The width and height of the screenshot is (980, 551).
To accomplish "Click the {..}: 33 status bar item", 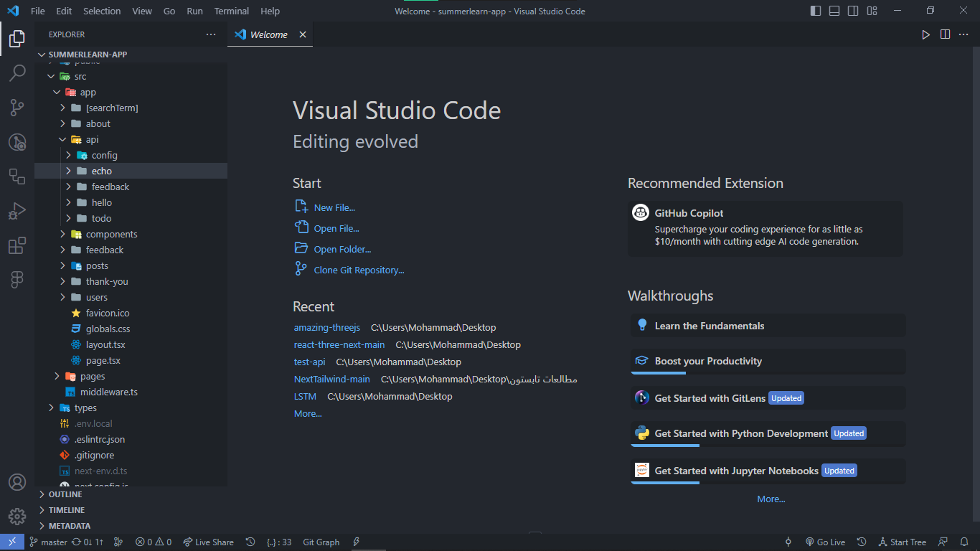I will [279, 542].
